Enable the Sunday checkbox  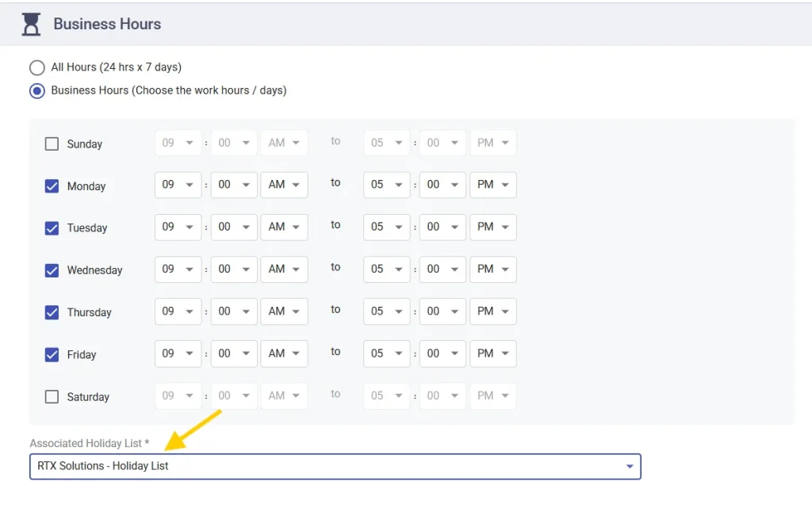(x=52, y=144)
